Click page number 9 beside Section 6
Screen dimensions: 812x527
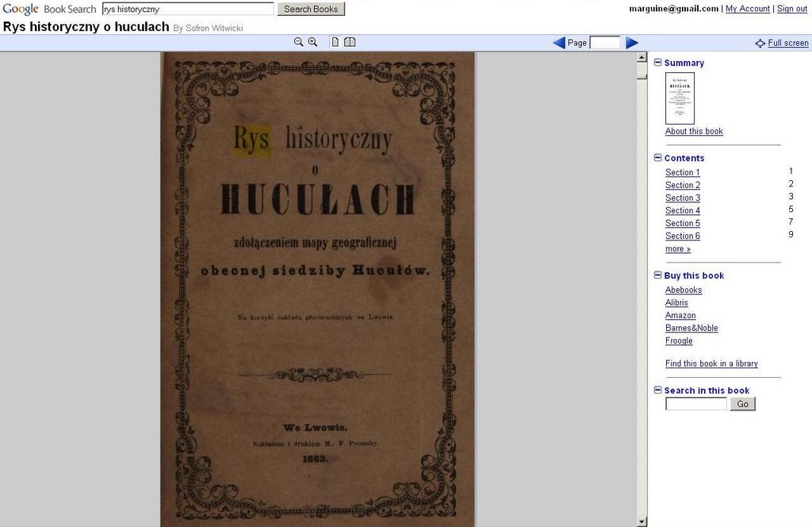click(791, 234)
